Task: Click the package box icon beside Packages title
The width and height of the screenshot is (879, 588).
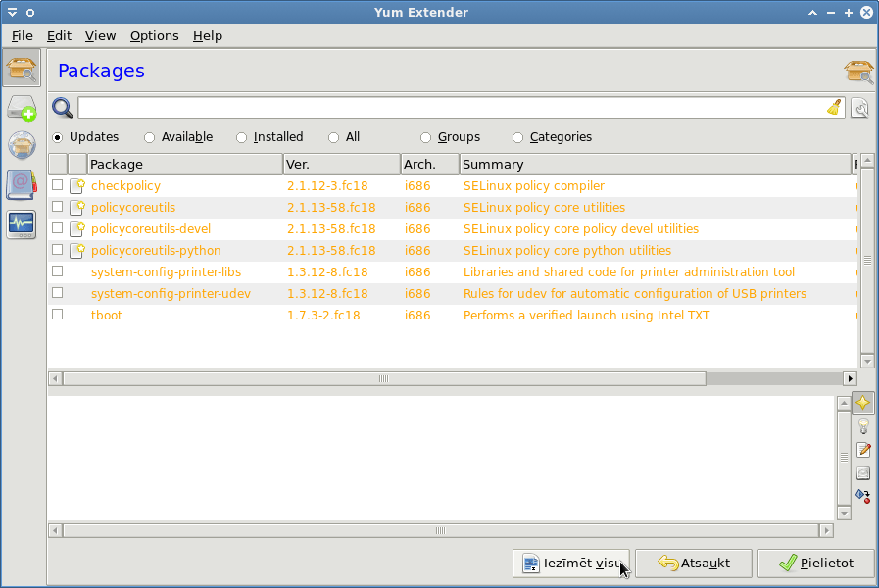Action: (x=858, y=72)
